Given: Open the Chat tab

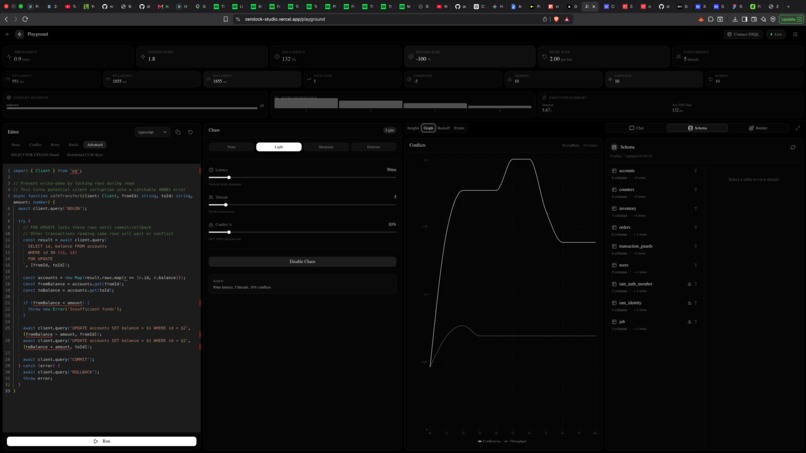Looking at the screenshot, I should [636, 128].
